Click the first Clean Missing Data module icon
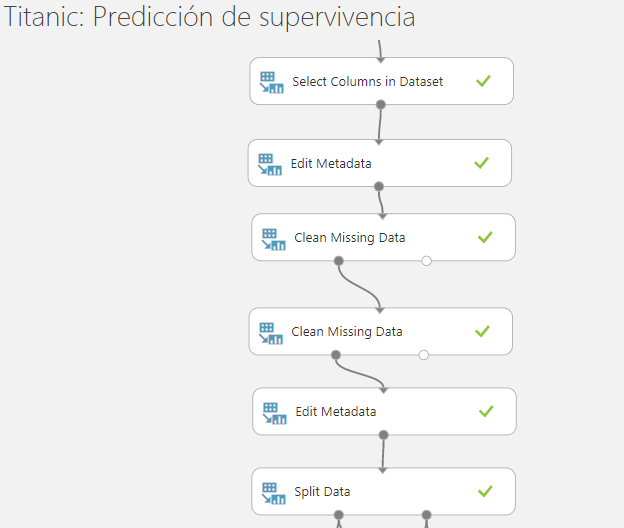Screen dimensions: 624x528 click(273, 239)
